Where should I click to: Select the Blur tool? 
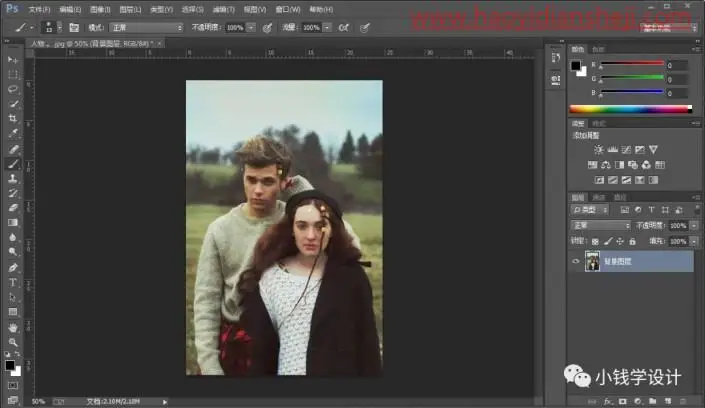(x=13, y=238)
